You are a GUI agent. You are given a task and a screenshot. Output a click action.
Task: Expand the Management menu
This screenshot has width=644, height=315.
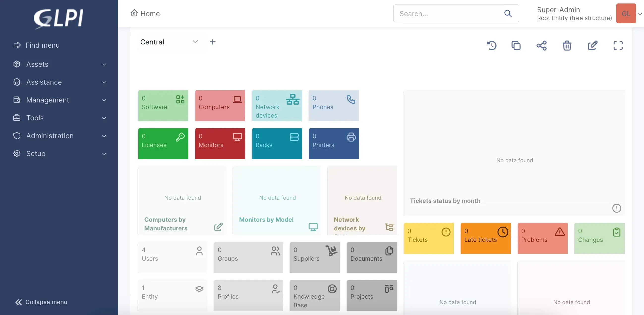point(59,100)
